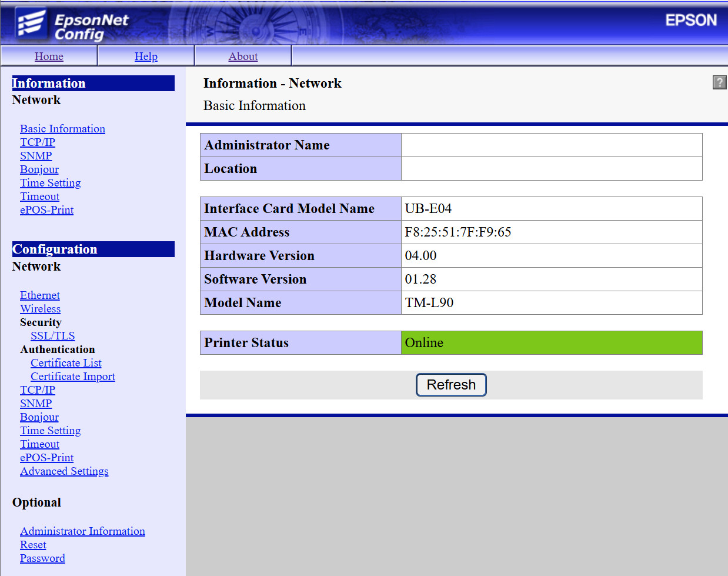Screen dimensions: 728x576
Task: Open the About page
Action: click(x=243, y=56)
